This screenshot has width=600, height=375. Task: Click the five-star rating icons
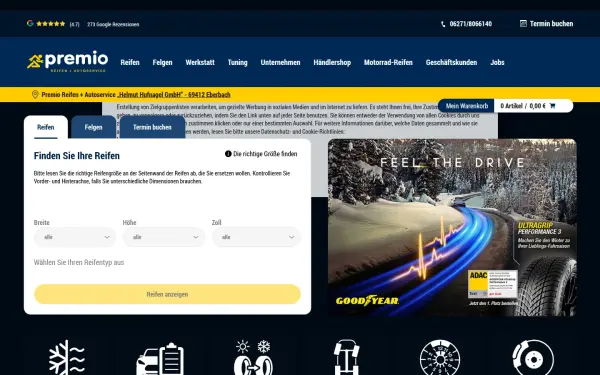(51, 24)
